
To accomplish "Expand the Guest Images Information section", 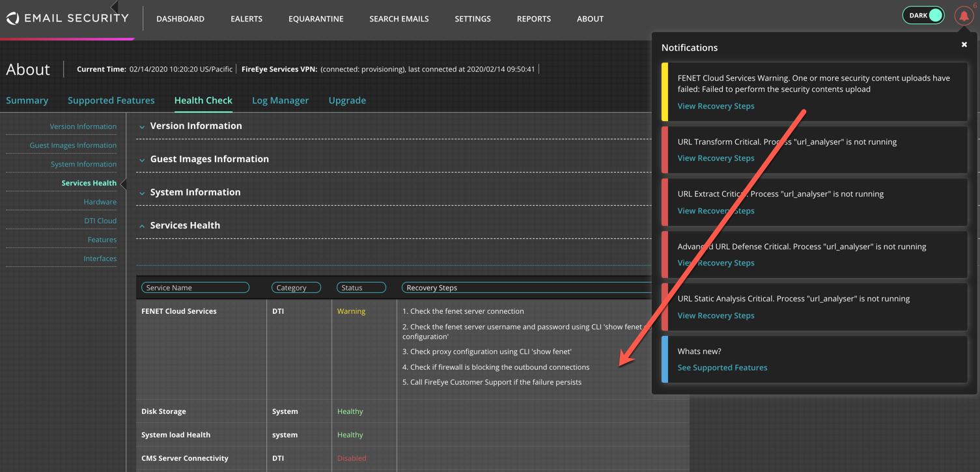I will pos(142,160).
